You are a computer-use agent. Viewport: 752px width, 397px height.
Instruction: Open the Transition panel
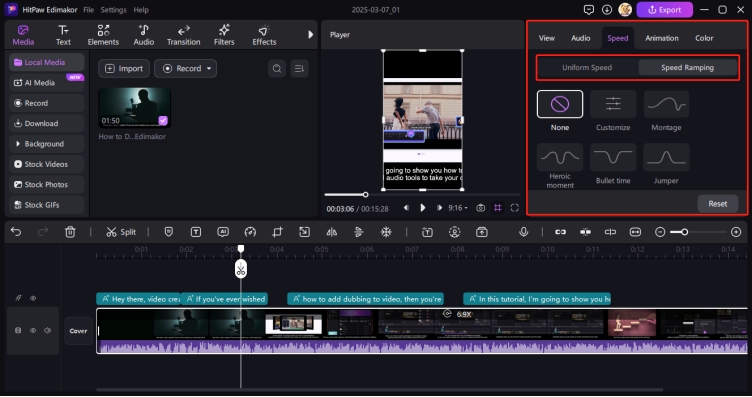pos(184,35)
